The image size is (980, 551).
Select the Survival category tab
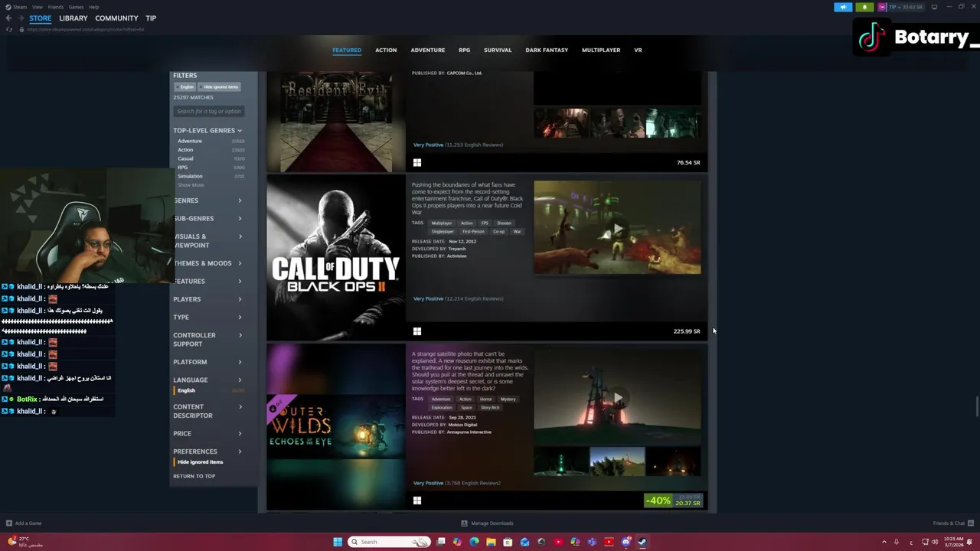point(498,50)
